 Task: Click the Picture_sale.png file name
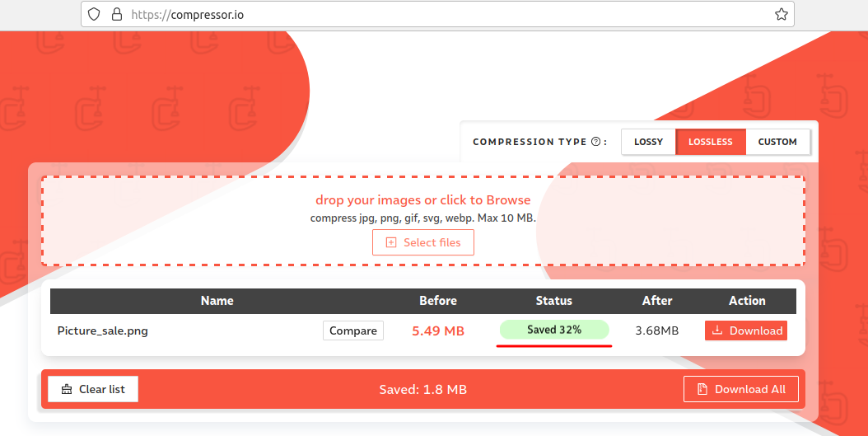pyautogui.click(x=102, y=331)
